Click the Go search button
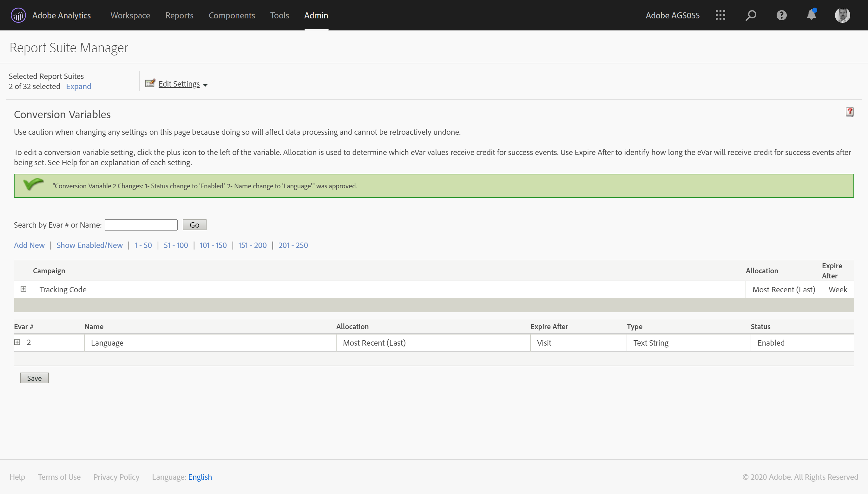Viewport: 868px width, 494px height. pyautogui.click(x=194, y=225)
